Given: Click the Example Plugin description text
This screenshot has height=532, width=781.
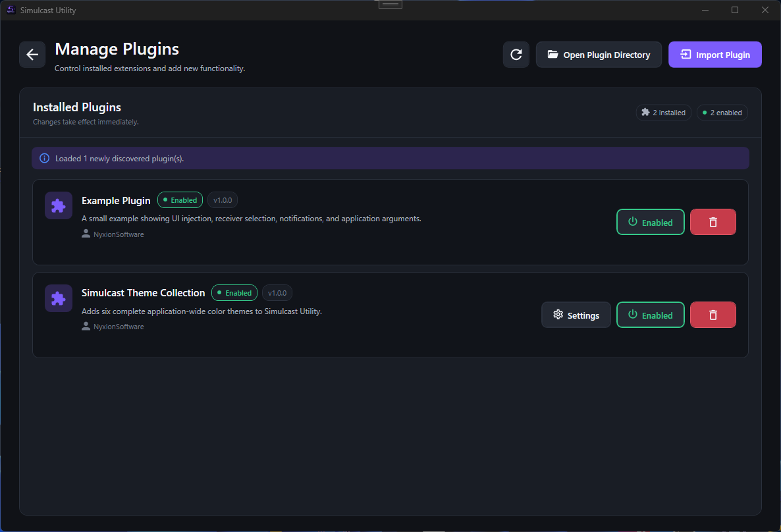Looking at the screenshot, I should point(252,218).
